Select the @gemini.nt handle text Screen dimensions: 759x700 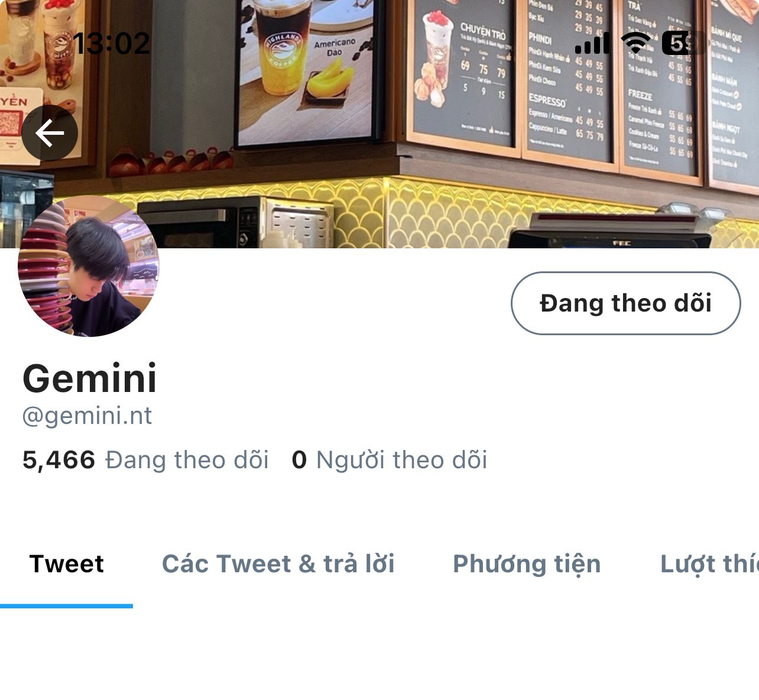(87, 416)
